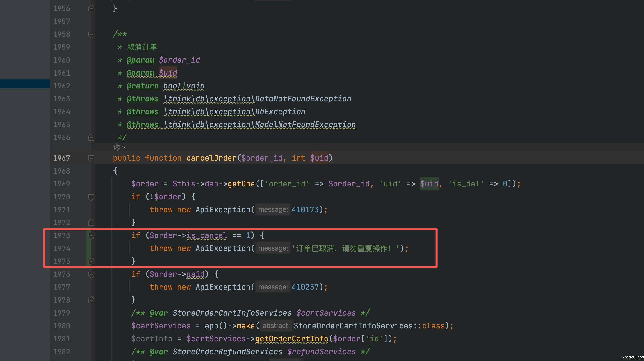Click the getOrderCartInfo method call
The width and height of the screenshot is (644, 361).
[291, 339]
